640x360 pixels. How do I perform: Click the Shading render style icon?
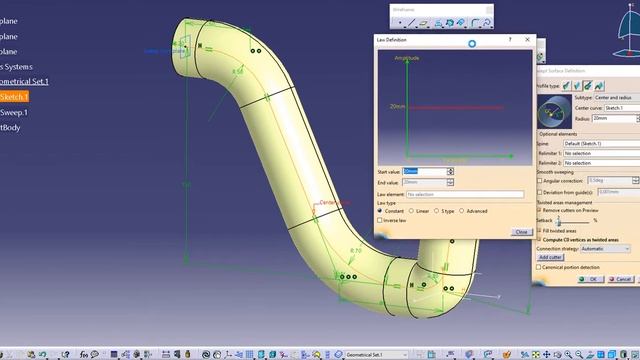pyautogui.click(x=623, y=354)
